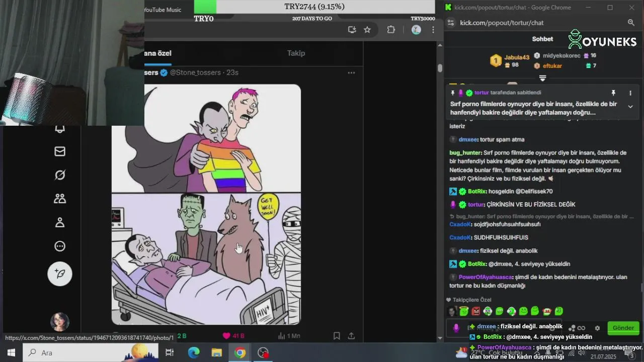The image size is (644, 362).
Task: Launch Microsoft Edge from taskbar
Action: tap(194, 352)
